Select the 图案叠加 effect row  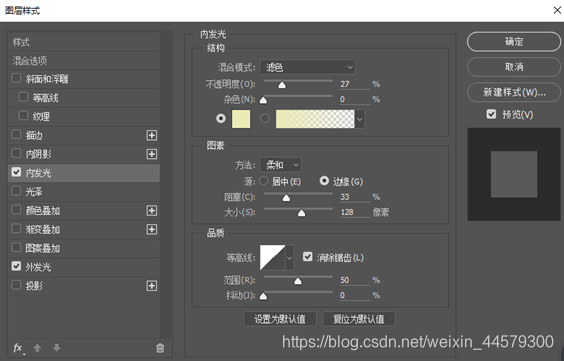point(84,248)
